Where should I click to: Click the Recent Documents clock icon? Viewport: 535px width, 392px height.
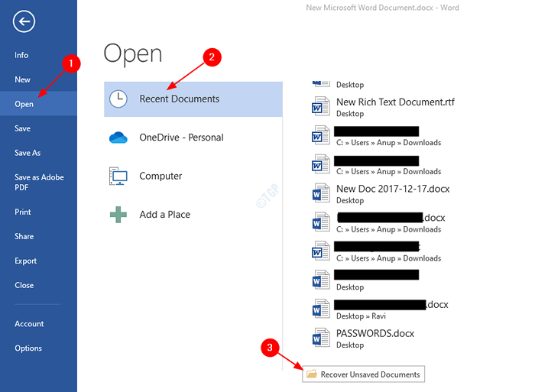pos(118,99)
